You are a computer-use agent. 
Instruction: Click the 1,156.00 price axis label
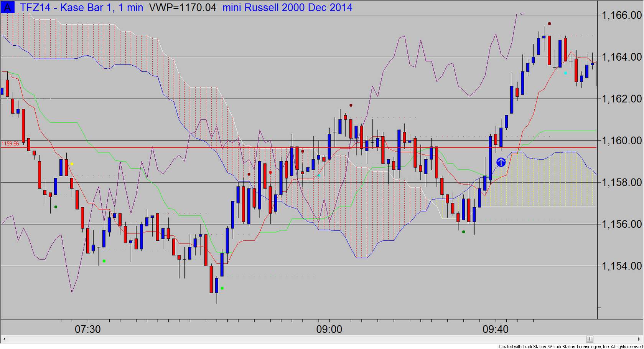pos(622,224)
